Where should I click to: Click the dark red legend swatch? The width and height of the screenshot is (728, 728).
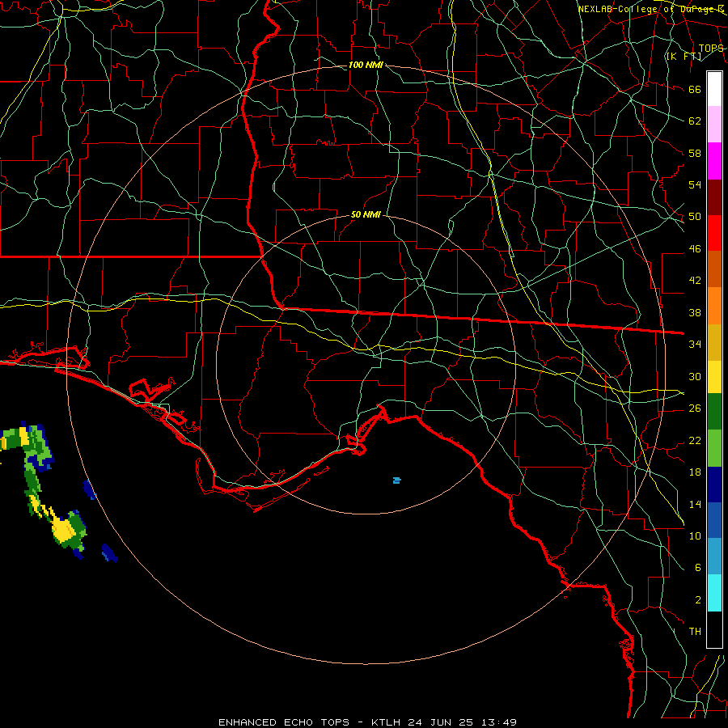click(714, 197)
